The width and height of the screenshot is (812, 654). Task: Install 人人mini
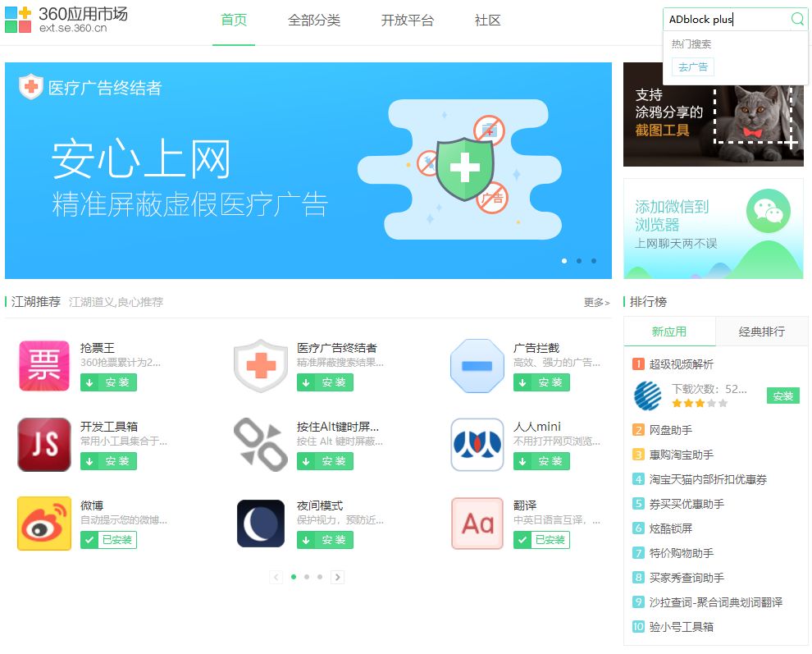click(541, 461)
